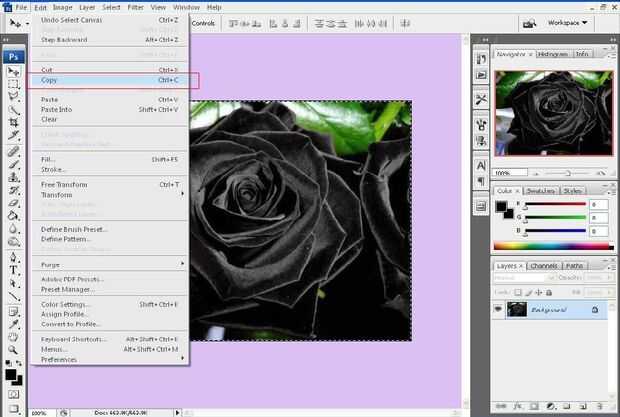This screenshot has width=620, height=417.
Task: Open the Workspace dropdown
Action: (x=567, y=23)
